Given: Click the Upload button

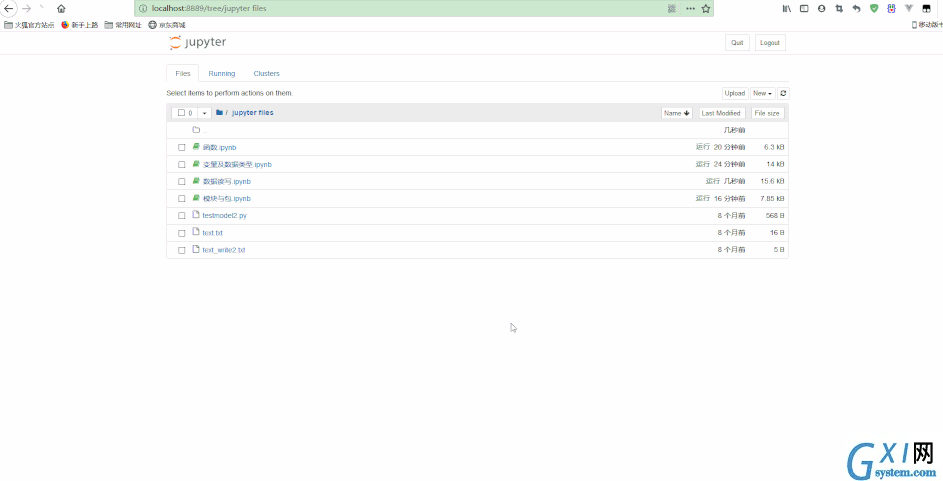Looking at the screenshot, I should pyautogui.click(x=735, y=93).
